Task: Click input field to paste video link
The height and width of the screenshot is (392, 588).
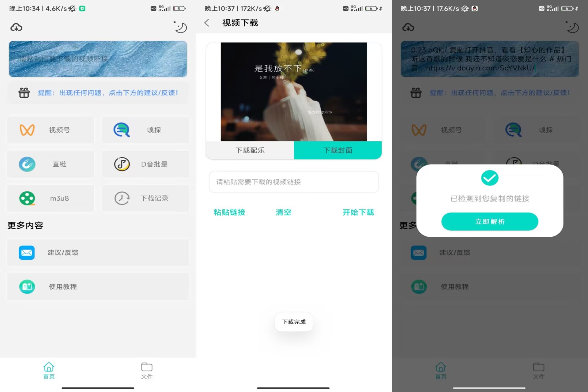Action: (x=294, y=182)
